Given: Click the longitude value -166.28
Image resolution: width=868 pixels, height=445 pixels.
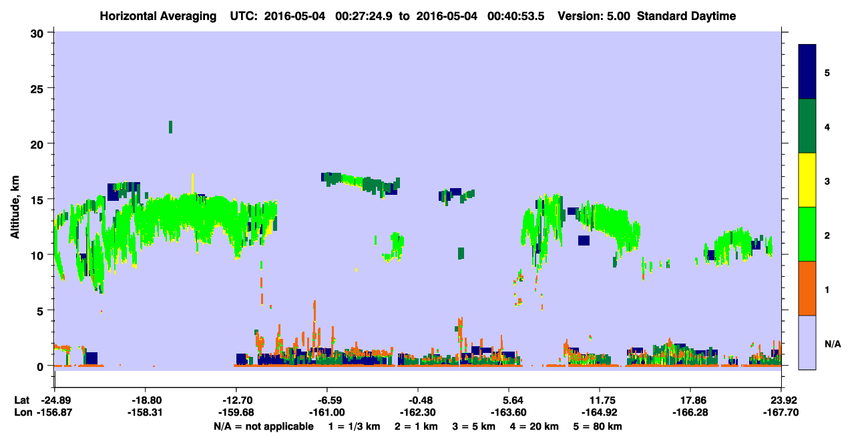Looking at the screenshot, I should 690,412.
